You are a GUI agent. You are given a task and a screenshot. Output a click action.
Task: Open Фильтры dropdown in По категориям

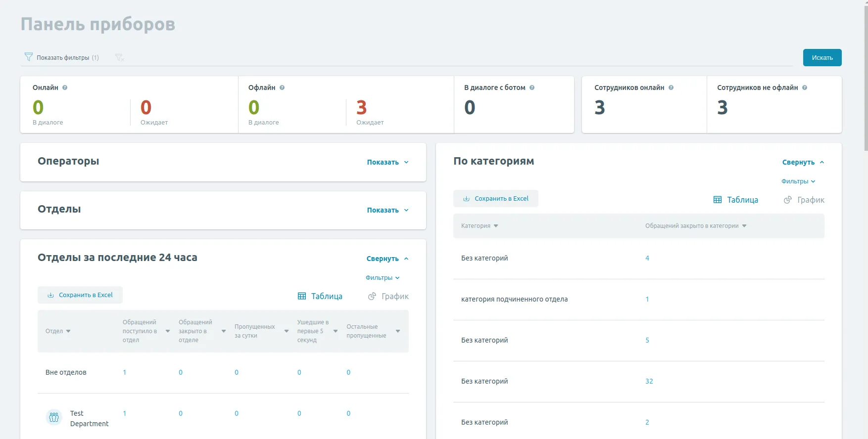[798, 181]
